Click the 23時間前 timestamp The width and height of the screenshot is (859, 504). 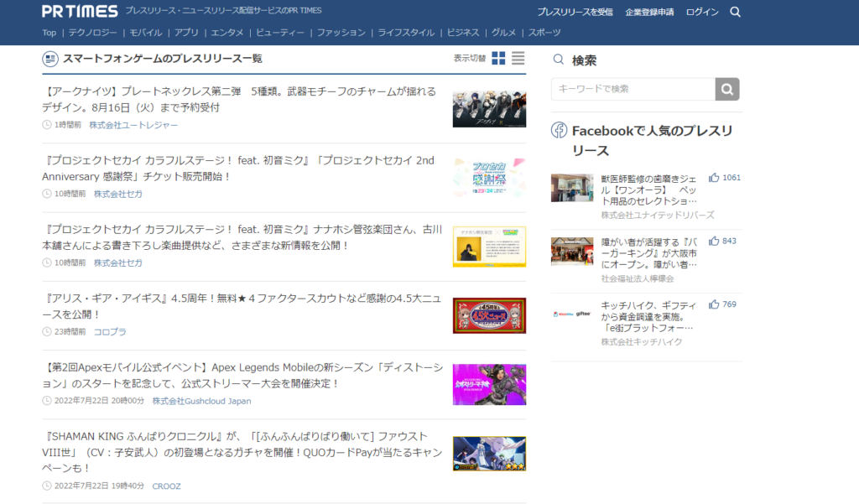pyautogui.click(x=70, y=331)
